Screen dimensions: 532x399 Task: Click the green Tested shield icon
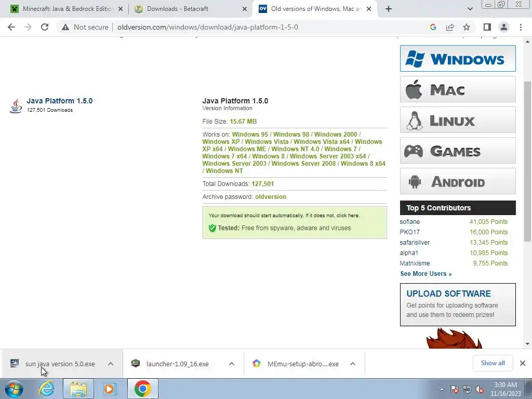[x=212, y=228]
